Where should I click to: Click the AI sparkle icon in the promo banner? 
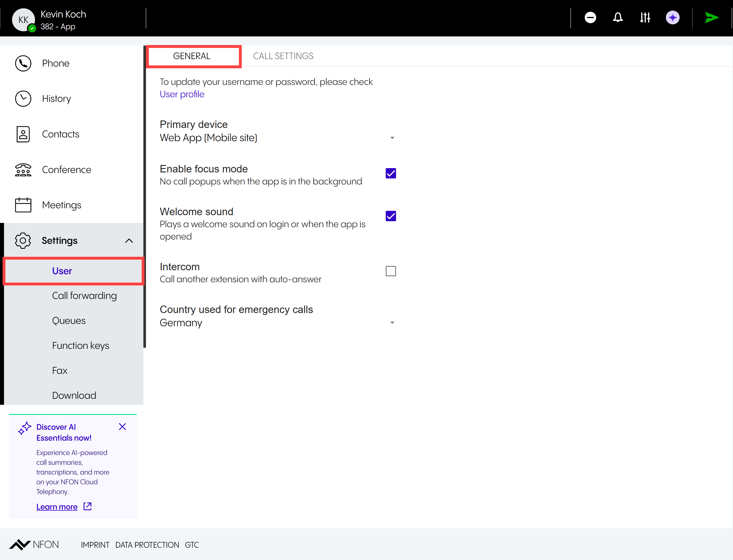[25, 428]
